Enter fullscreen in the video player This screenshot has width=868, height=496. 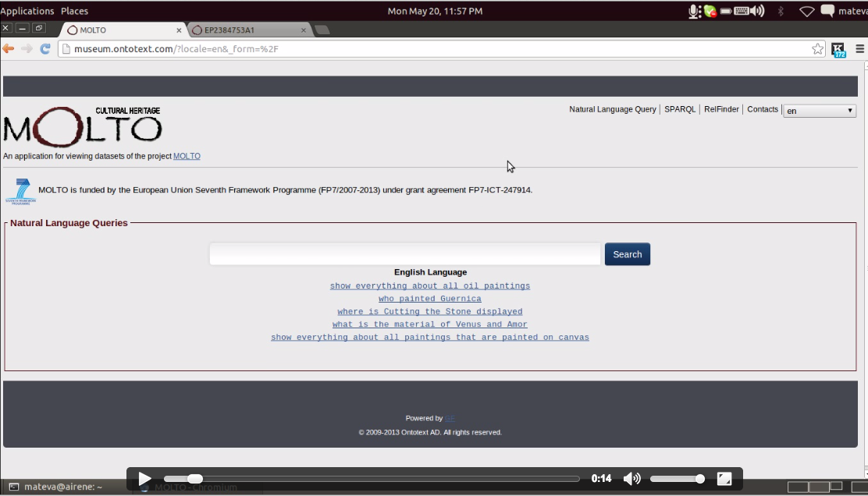coord(724,479)
